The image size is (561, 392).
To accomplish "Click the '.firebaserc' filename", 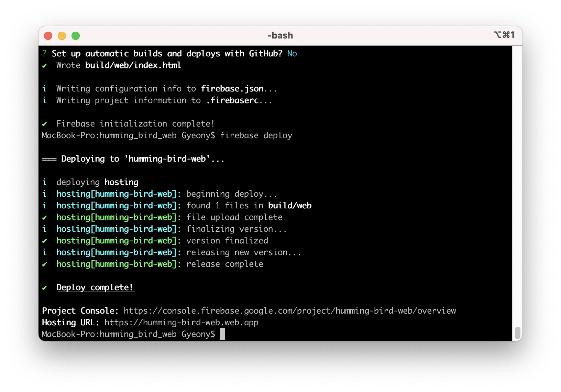I will click(x=232, y=100).
